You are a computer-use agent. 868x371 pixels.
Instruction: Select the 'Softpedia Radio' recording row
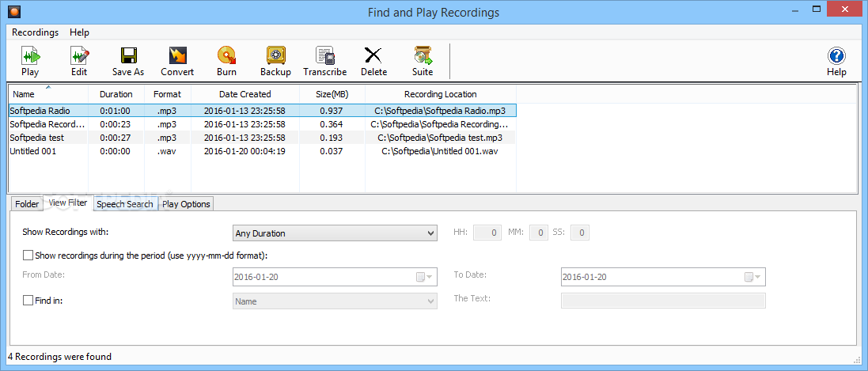[263, 110]
